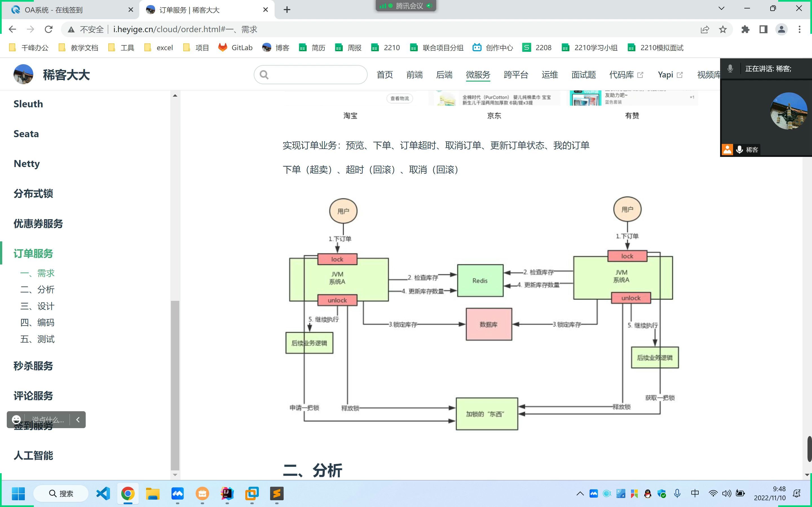Show hidden system tray icons
The height and width of the screenshot is (507, 812).
pyautogui.click(x=580, y=493)
